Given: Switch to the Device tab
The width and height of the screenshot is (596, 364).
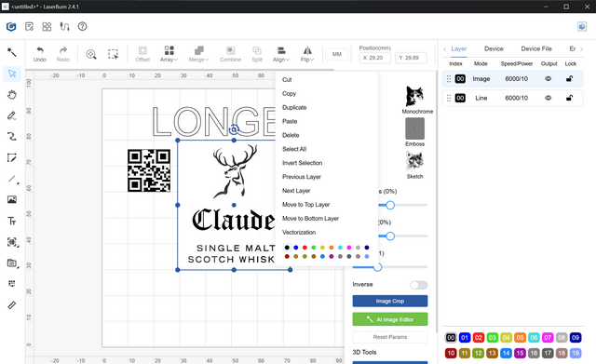Looking at the screenshot, I should click(x=494, y=49).
